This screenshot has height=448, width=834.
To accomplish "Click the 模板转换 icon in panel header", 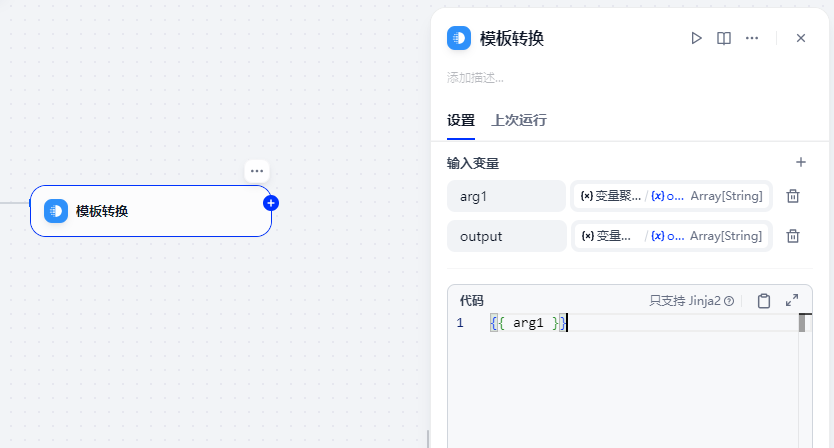I will [x=459, y=38].
